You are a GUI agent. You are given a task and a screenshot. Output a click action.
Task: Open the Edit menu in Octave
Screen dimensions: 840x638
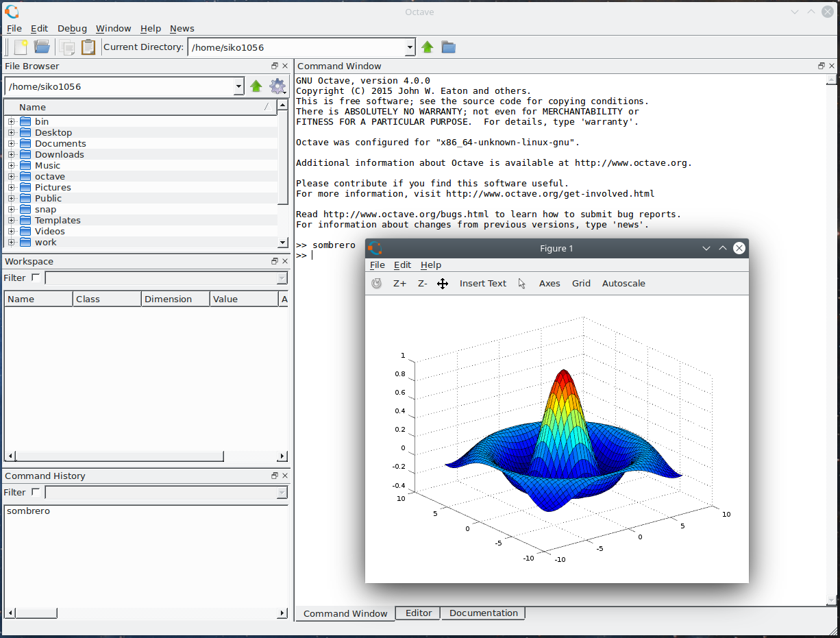pos(40,28)
